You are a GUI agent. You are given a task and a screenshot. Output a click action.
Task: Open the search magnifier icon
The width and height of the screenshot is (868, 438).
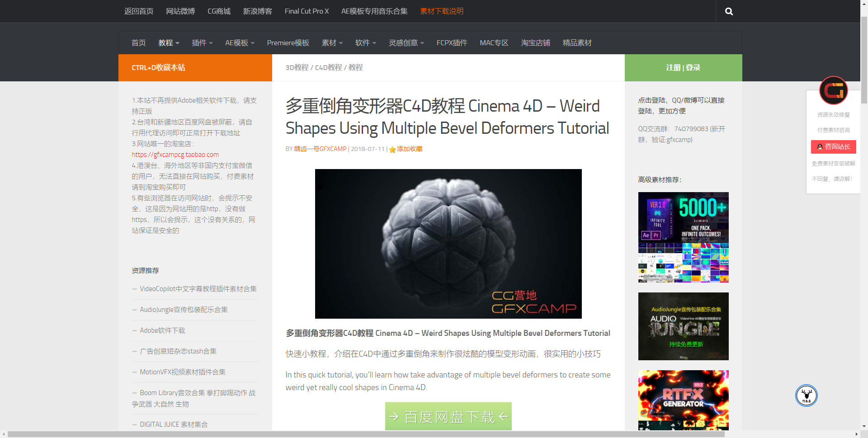point(729,11)
